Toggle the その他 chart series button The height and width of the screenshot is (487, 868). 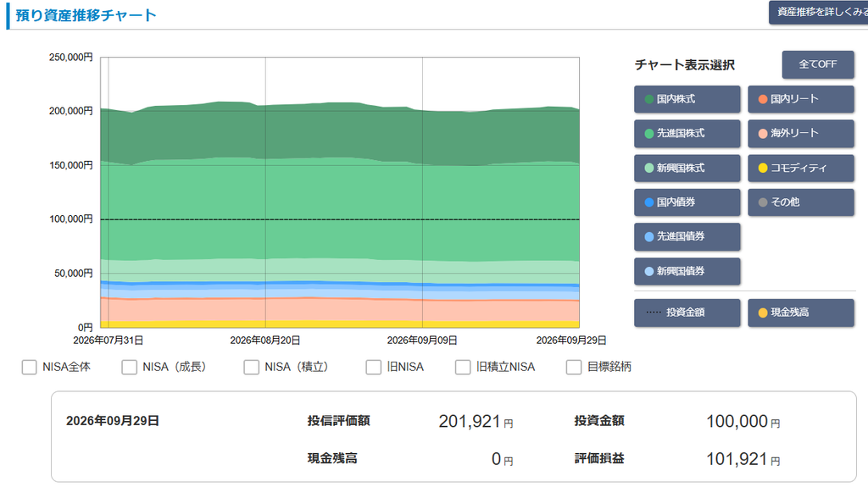coord(801,202)
